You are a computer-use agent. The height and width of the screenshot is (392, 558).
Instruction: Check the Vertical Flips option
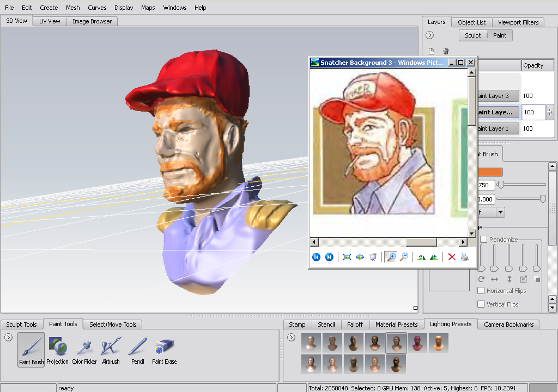[481, 304]
